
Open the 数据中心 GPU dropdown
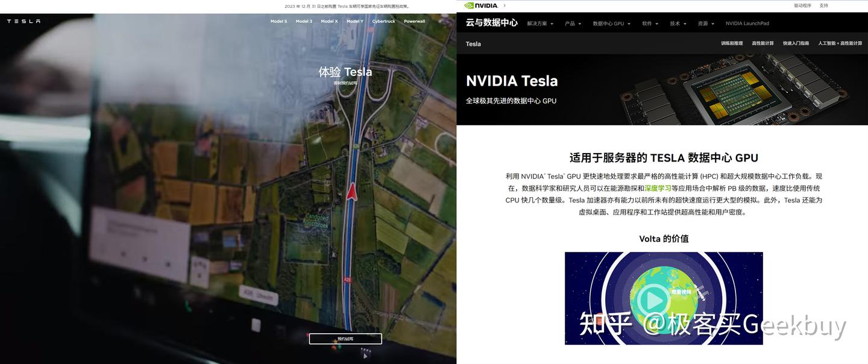pyautogui.click(x=611, y=24)
